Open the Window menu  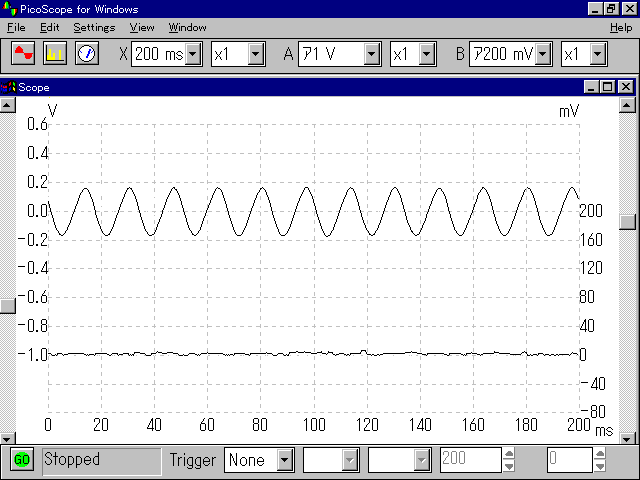click(x=187, y=28)
